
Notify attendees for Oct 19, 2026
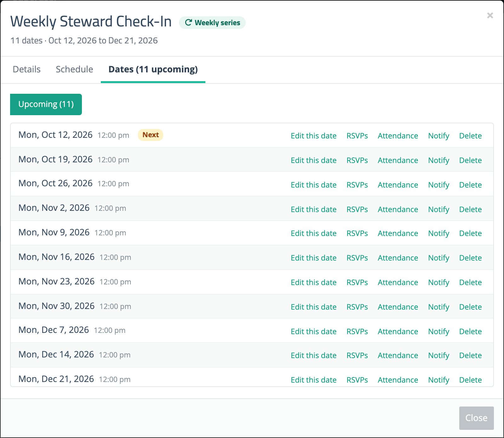pyautogui.click(x=438, y=160)
